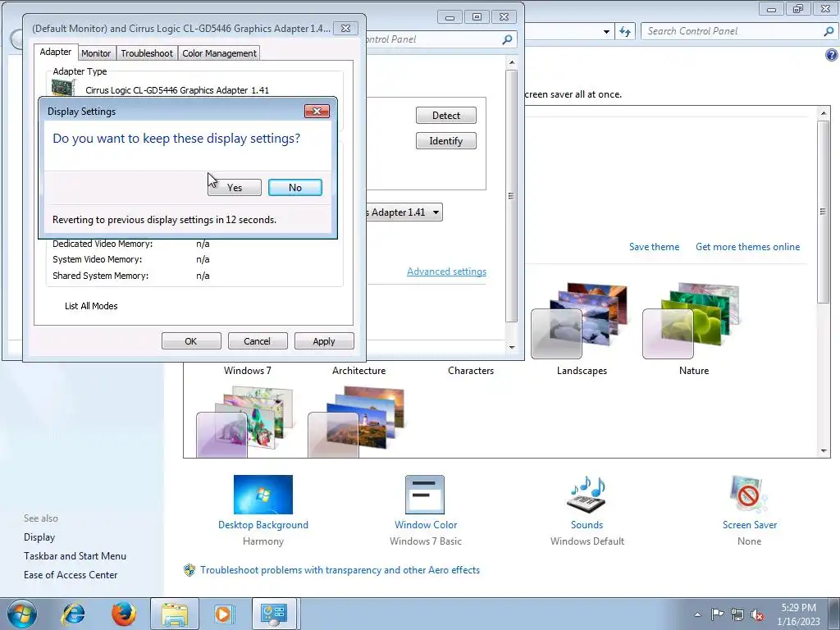
Task: Click the Identify button
Action: pyautogui.click(x=445, y=141)
